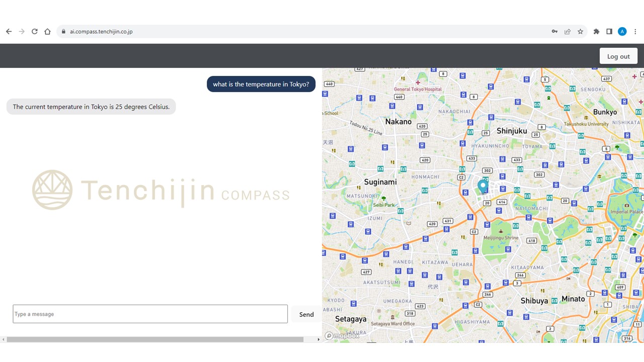Viewport: 644px width, 362px height.
Task: Click the hospital cross icon near General Tokyo Hospital
Action: coord(418,82)
